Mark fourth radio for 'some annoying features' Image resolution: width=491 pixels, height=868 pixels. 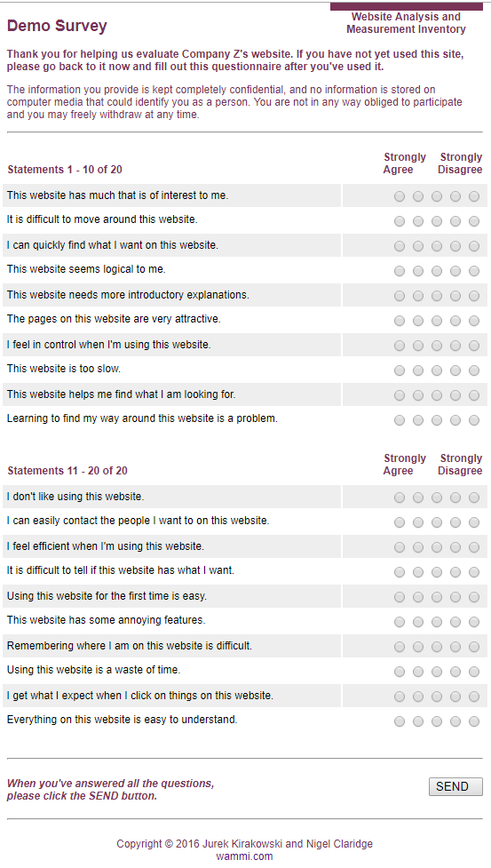(455, 622)
